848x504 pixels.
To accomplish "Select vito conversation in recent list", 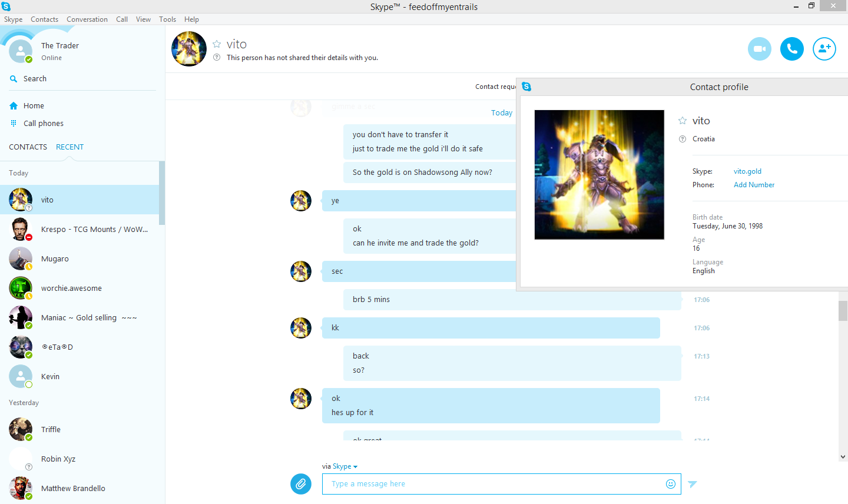I will [x=79, y=200].
